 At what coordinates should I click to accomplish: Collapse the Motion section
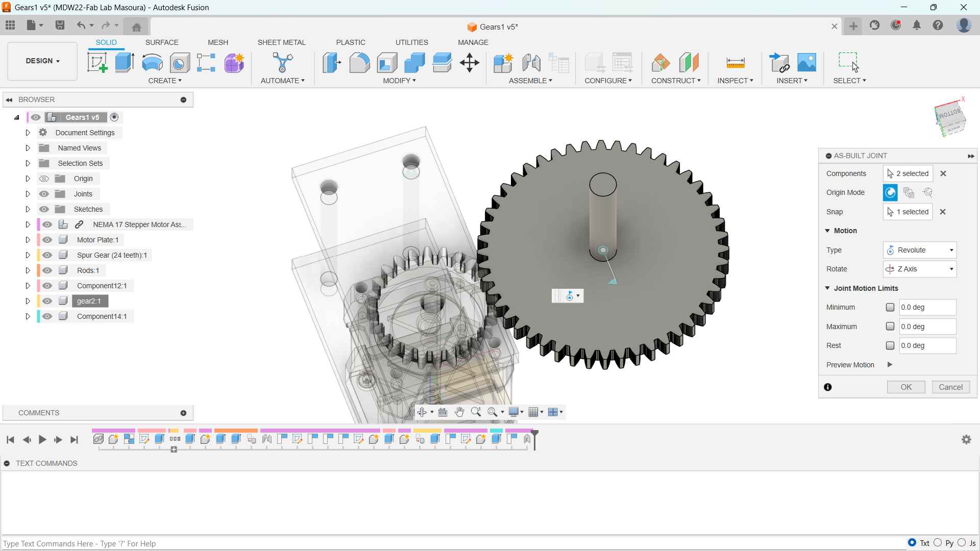[827, 231]
